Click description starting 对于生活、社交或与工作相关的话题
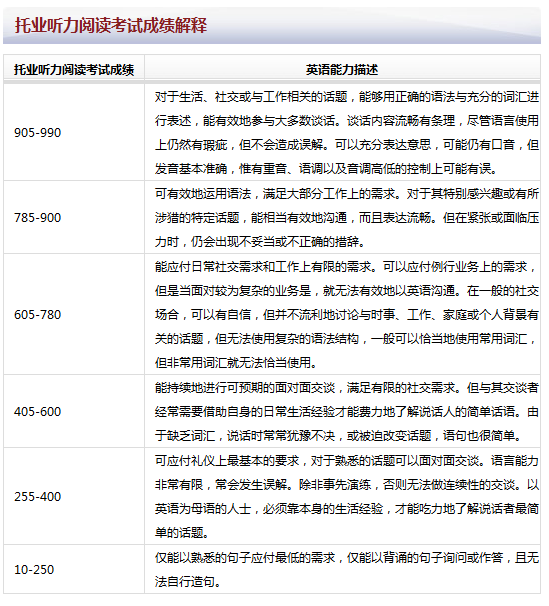Viewport: 549px width, 606px height. click(x=347, y=133)
